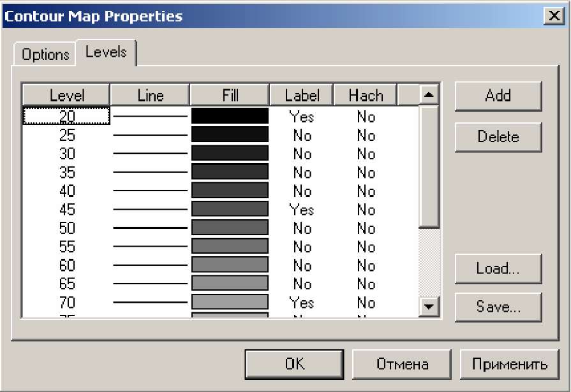Select the level 60 value cell
This screenshot has height=392, width=571.
tap(67, 265)
